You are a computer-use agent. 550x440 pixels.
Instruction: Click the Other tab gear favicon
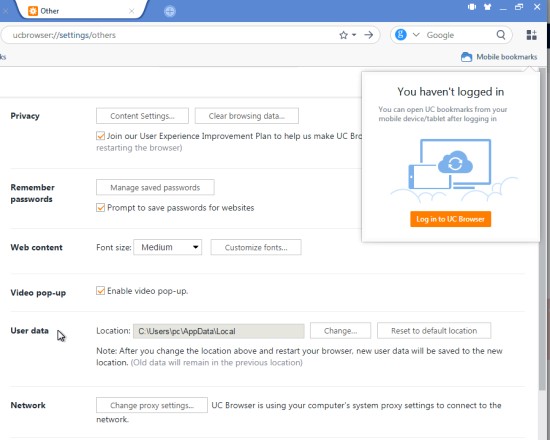(x=33, y=11)
